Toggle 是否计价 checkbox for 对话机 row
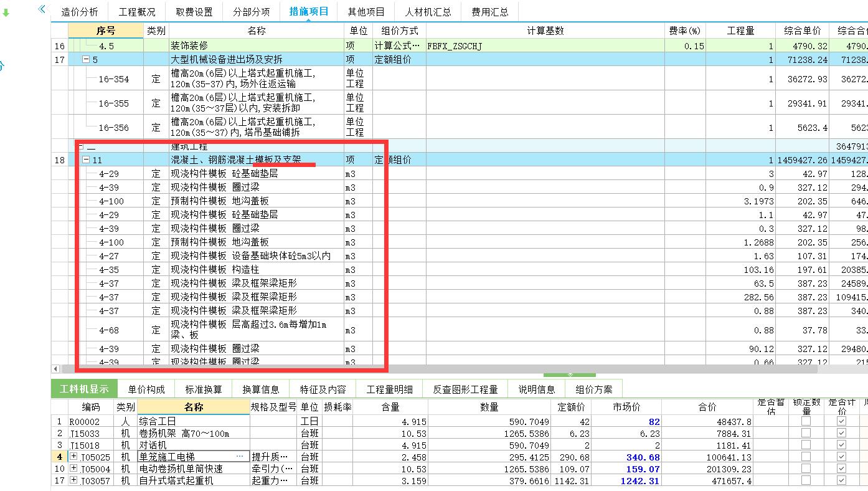The height and width of the screenshot is (491, 868). pos(842,446)
